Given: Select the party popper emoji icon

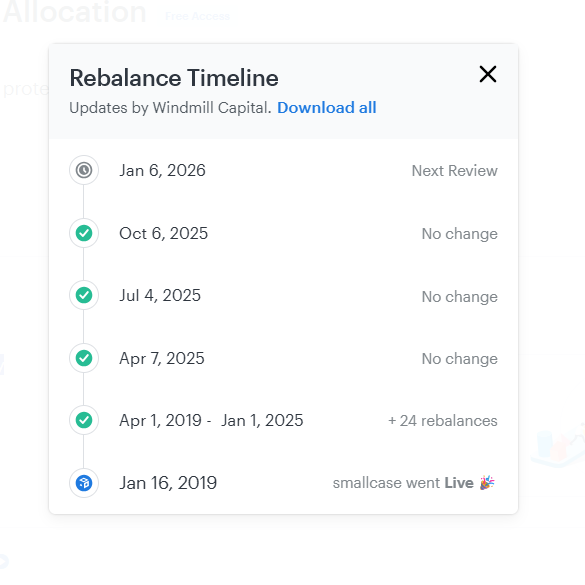Looking at the screenshot, I should [487, 482].
